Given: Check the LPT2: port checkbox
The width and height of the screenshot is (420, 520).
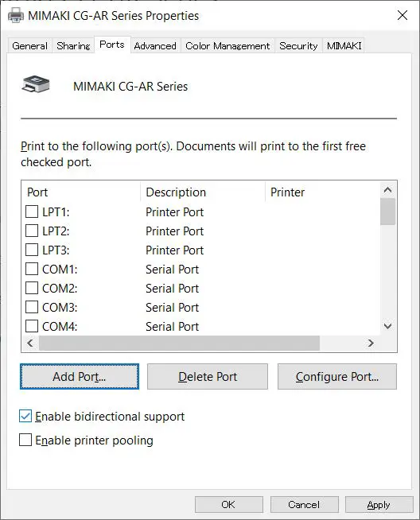Looking at the screenshot, I should [32, 231].
